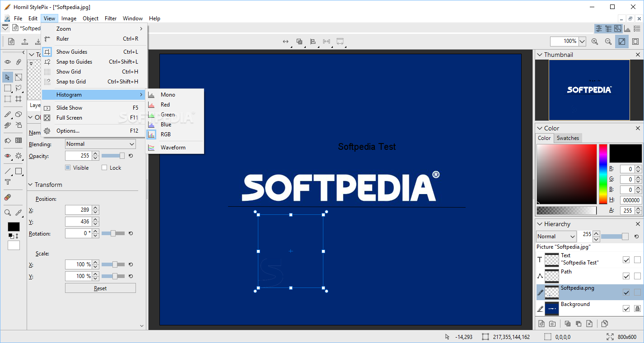Open the Filter menu
644x343 pixels.
111,19
